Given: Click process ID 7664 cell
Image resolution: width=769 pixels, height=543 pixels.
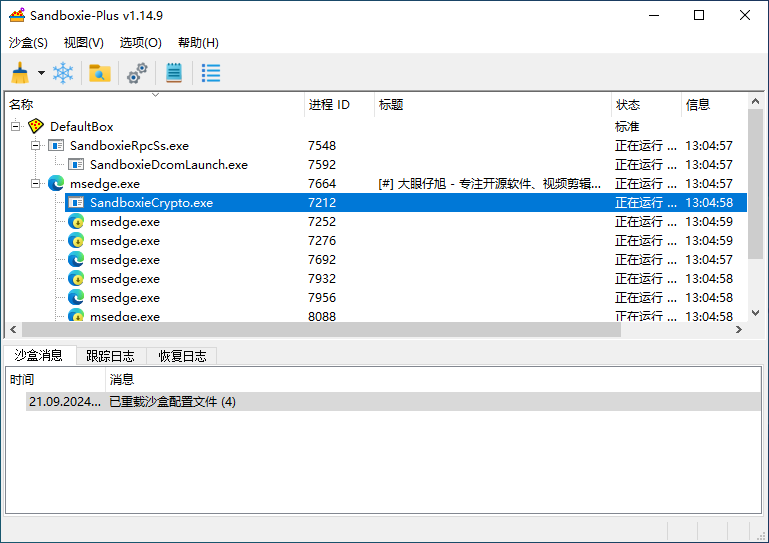Looking at the screenshot, I should [322, 183].
